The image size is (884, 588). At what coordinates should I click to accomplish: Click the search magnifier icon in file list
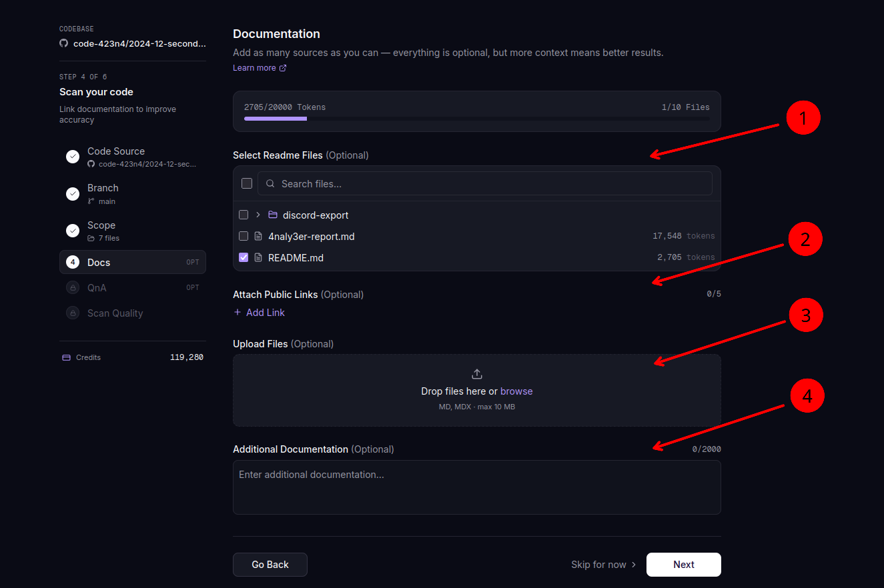270,184
